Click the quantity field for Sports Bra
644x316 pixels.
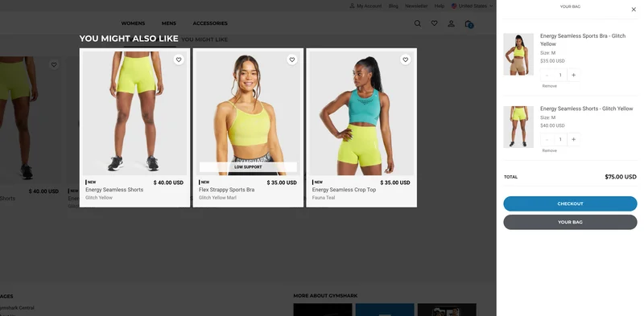coord(560,75)
